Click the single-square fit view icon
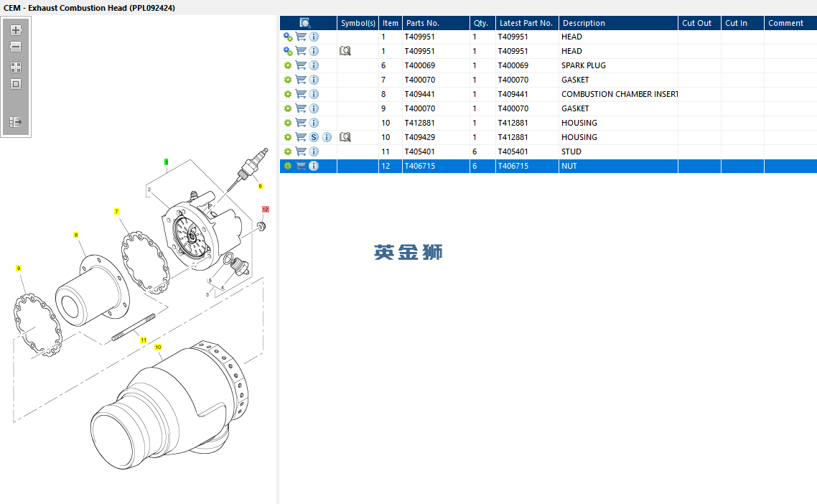This screenshot has width=817, height=504. click(x=16, y=84)
